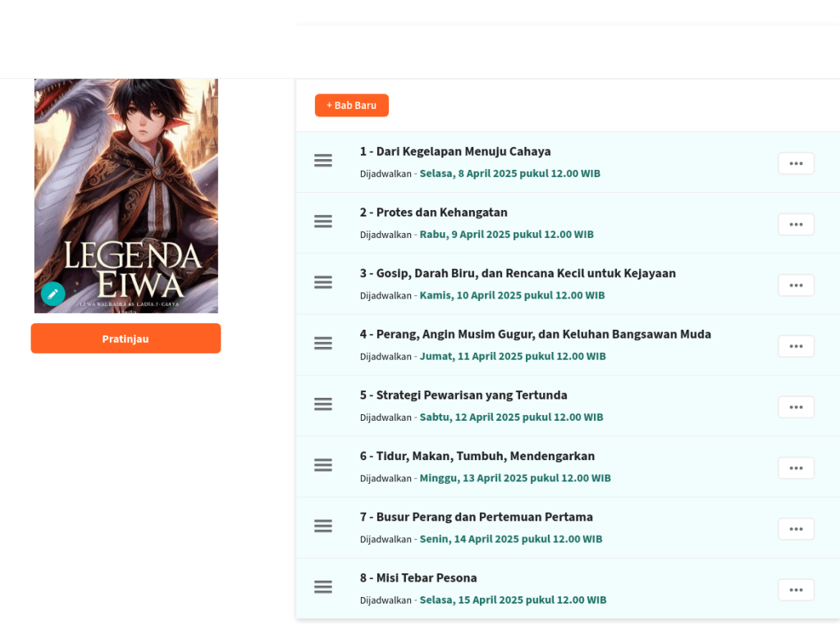Open more options for chapter 4

point(796,346)
